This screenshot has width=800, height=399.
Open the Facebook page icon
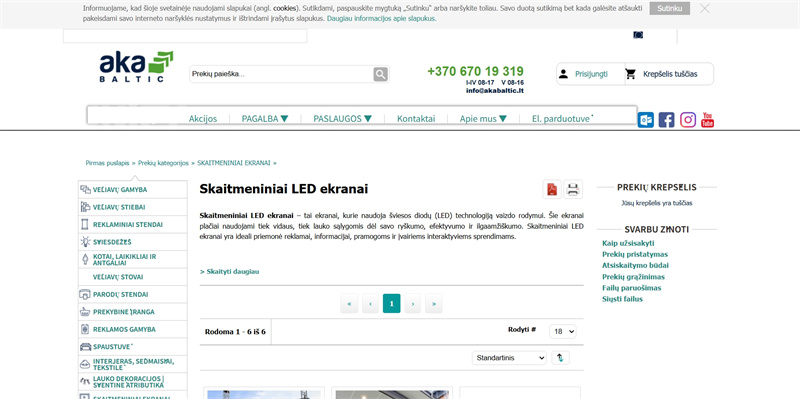[666, 120]
